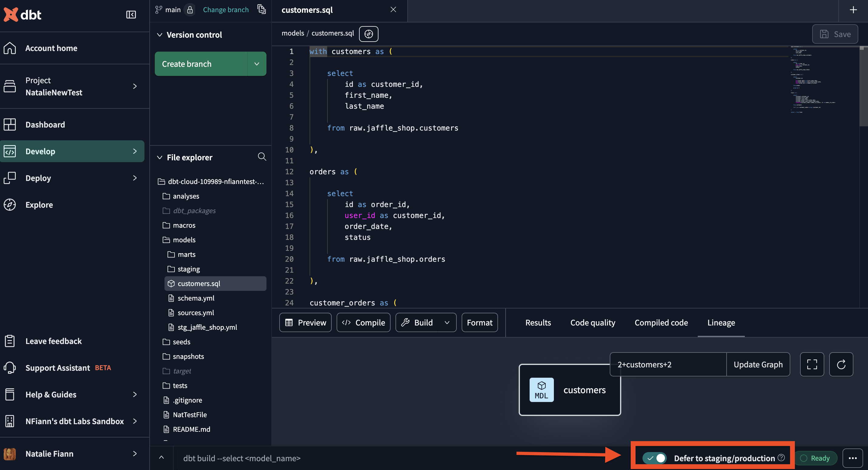
Task: Click help icon next to Defer to staging/production
Action: coord(781,458)
